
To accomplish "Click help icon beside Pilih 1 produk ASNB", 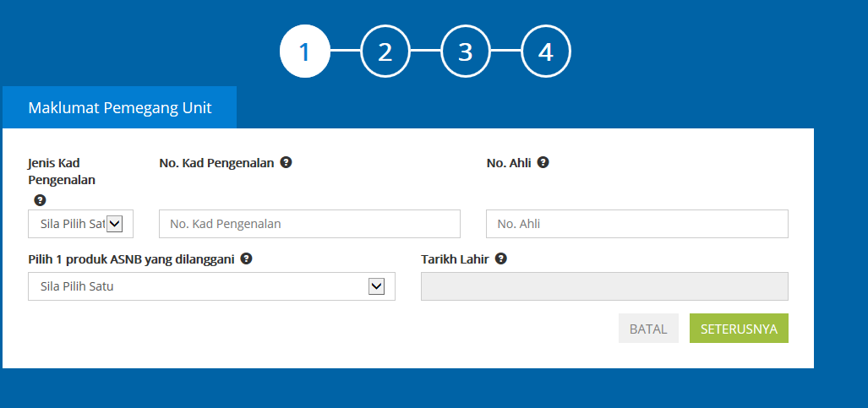I will 246,258.
